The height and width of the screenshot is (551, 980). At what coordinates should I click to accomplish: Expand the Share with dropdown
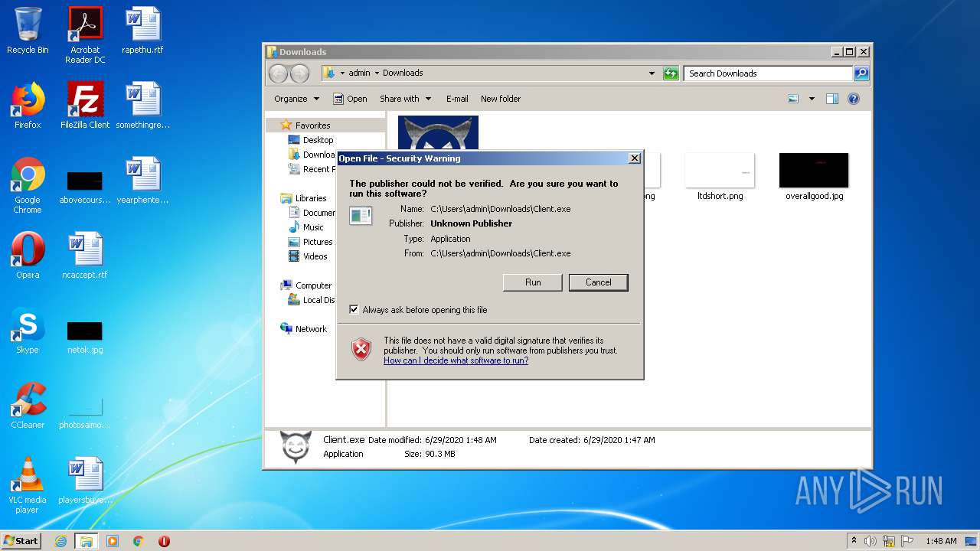coord(405,99)
